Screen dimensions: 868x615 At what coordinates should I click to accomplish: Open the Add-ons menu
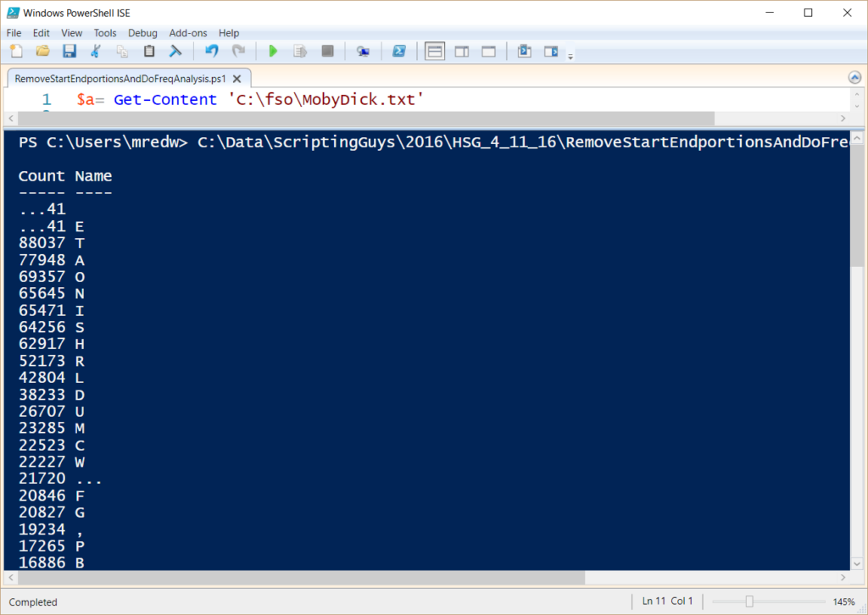(x=187, y=33)
